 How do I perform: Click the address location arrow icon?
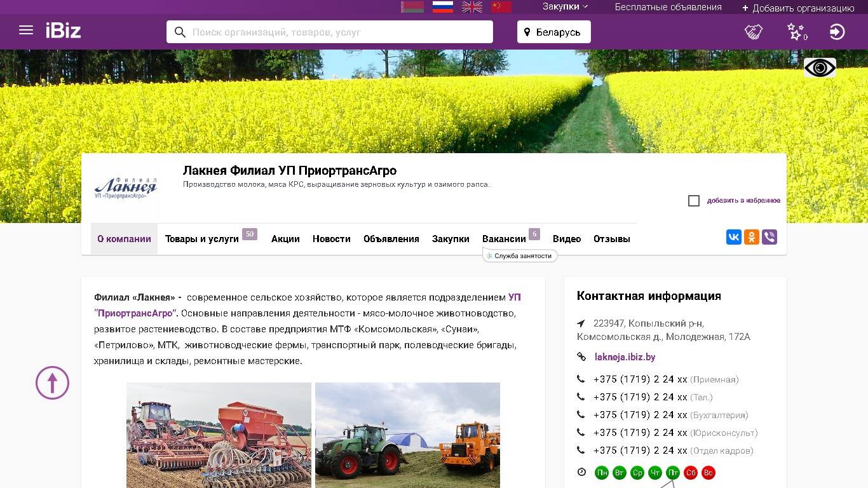581,323
